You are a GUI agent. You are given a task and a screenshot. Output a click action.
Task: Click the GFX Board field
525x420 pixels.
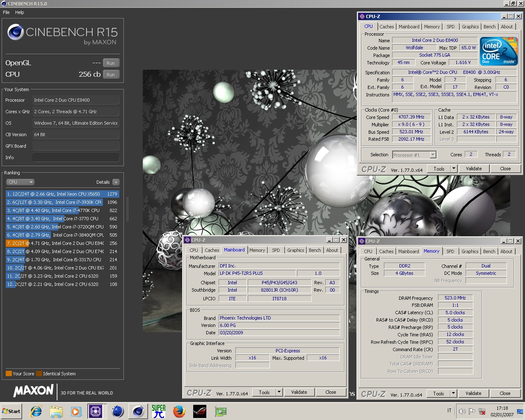click(x=76, y=146)
